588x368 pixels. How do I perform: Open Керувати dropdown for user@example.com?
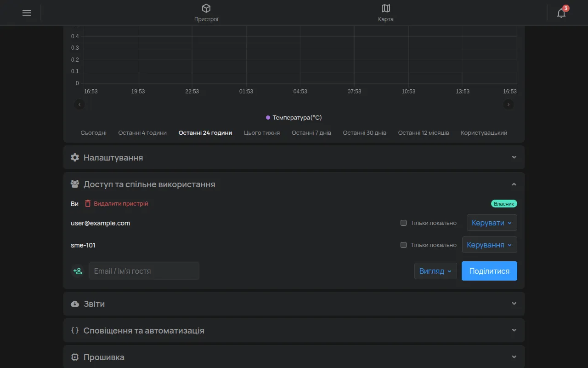(x=492, y=223)
